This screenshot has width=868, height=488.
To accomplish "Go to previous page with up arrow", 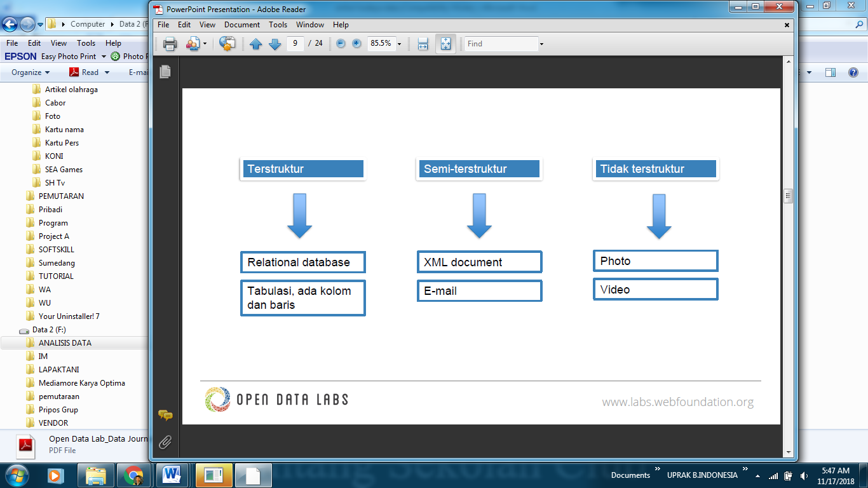I will point(255,44).
